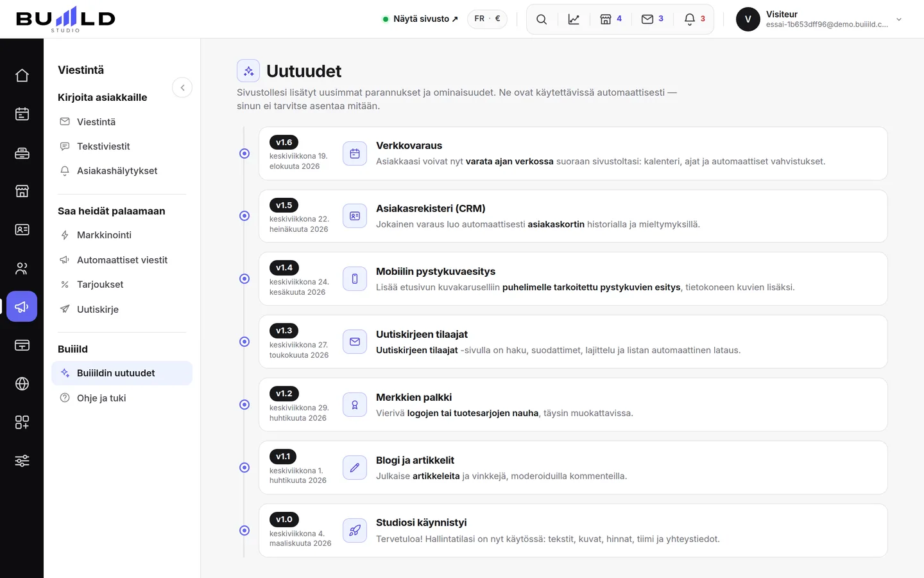Click the Blogi ja artikkelit heading

click(x=415, y=460)
